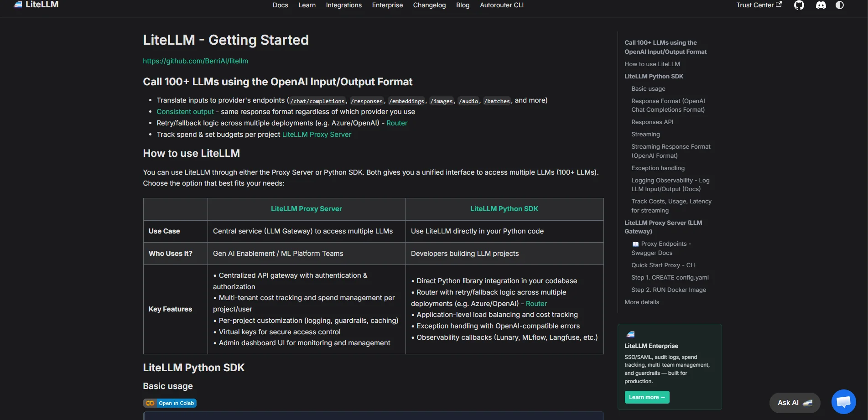This screenshot has height=420, width=868.
Task: Click the /embeddings code snippet
Action: point(406,101)
